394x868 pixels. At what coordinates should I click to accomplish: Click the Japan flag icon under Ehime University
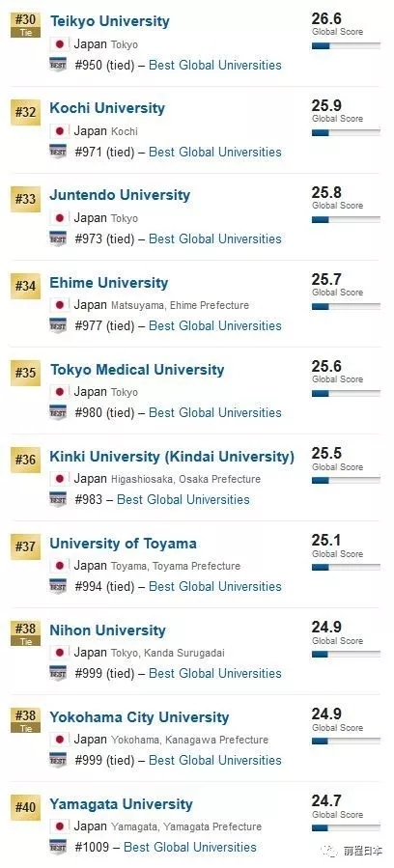pyautogui.click(x=60, y=305)
